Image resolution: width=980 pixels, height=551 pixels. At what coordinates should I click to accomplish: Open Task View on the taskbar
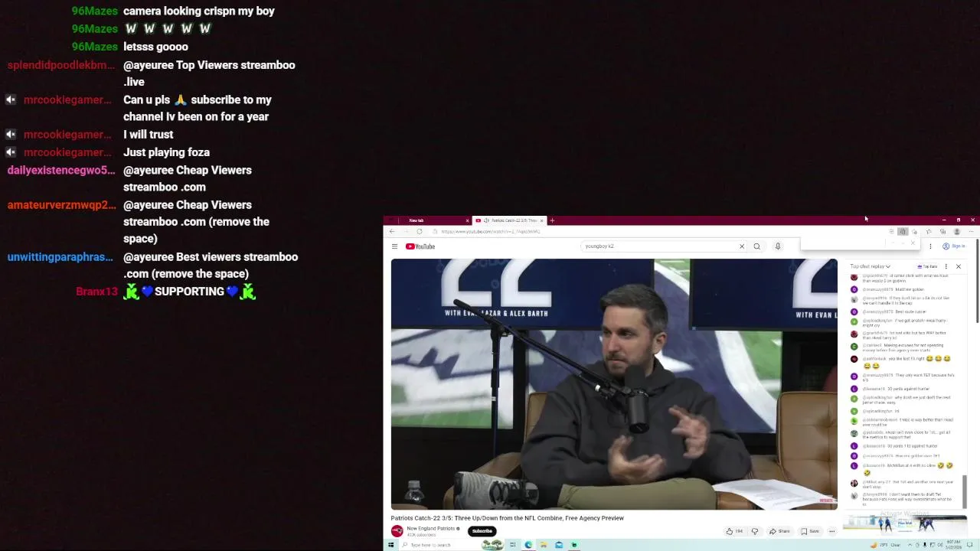point(511,545)
